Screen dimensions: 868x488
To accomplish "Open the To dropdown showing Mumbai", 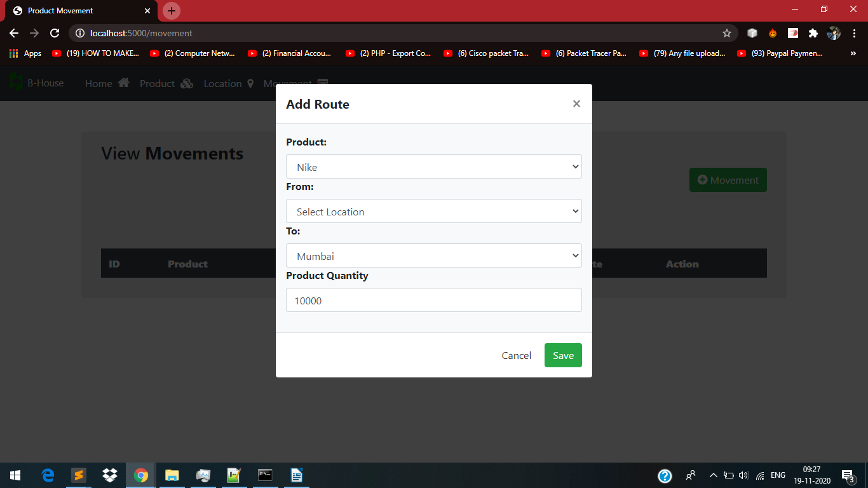I will (434, 256).
